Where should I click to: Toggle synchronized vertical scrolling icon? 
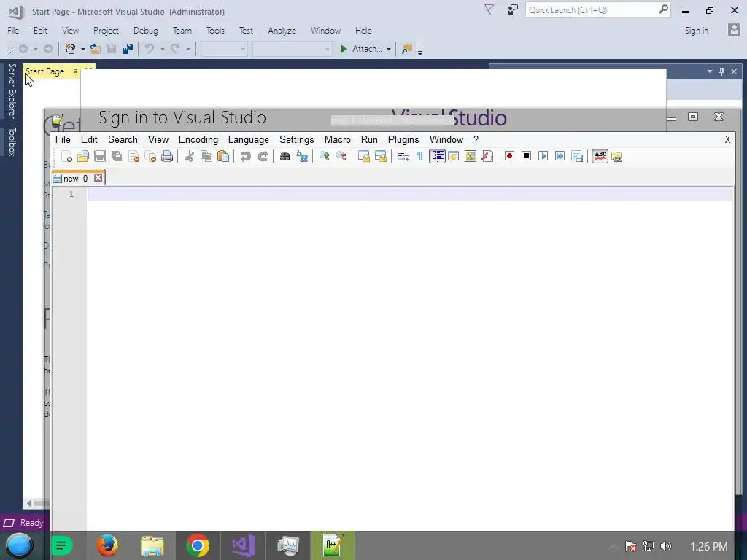coord(363,156)
